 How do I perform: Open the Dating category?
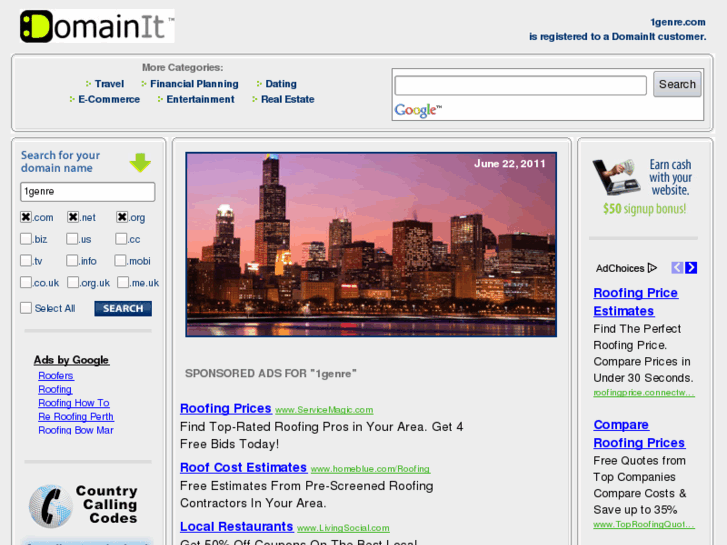(x=281, y=84)
